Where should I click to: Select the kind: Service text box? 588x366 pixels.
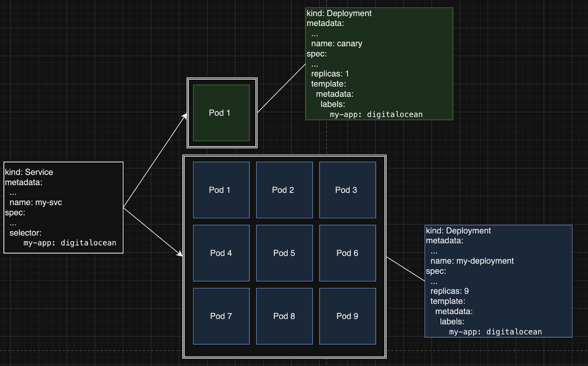click(63, 207)
